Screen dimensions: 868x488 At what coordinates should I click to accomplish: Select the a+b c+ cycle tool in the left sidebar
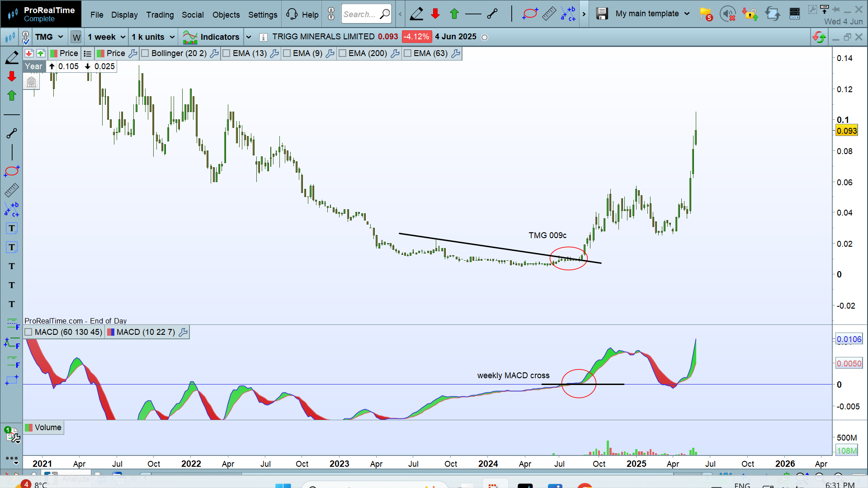[x=12, y=209]
